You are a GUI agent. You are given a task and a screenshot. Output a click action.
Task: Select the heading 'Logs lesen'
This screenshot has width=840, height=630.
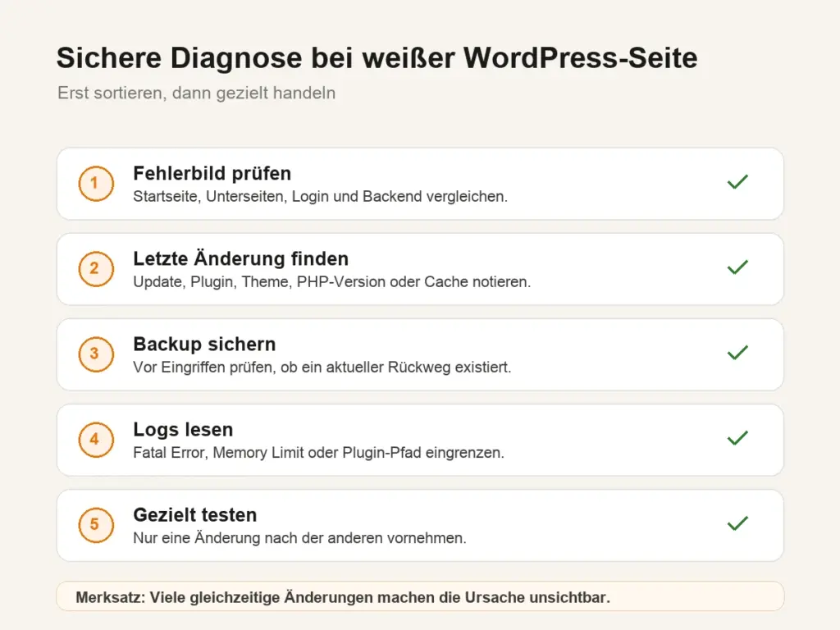coord(183,429)
